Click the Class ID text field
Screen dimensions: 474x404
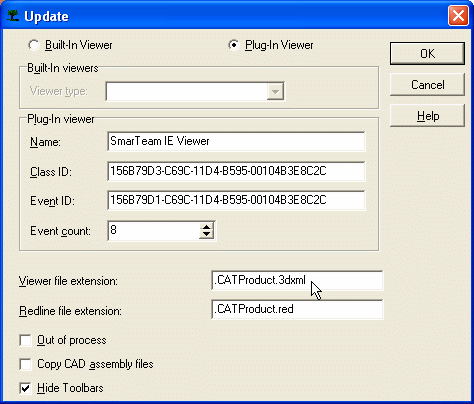click(236, 171)
